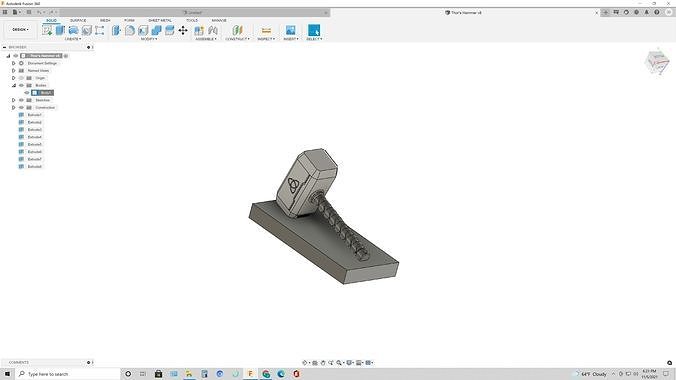The width and height of the screenshot is (676, 380).
Task: Open the Modify dropdown menu
Action: tap(149, 39)
